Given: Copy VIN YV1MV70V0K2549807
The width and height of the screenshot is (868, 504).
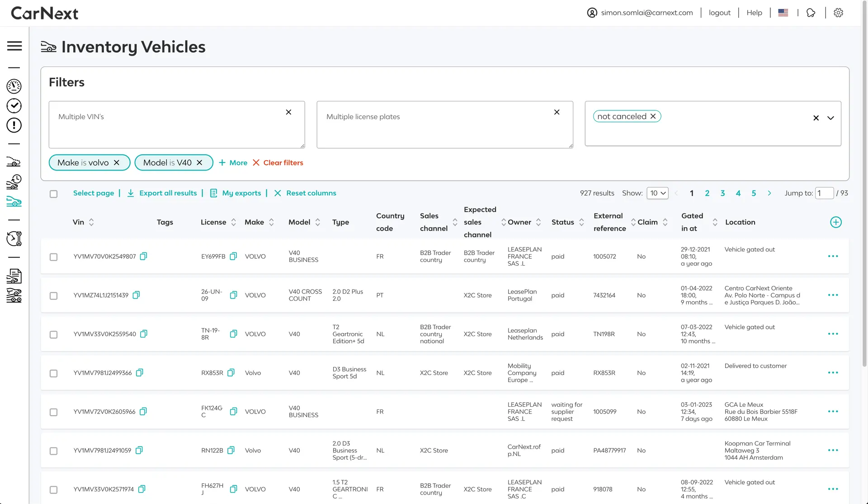Looking at the screenshot, I should coord(143,256).
